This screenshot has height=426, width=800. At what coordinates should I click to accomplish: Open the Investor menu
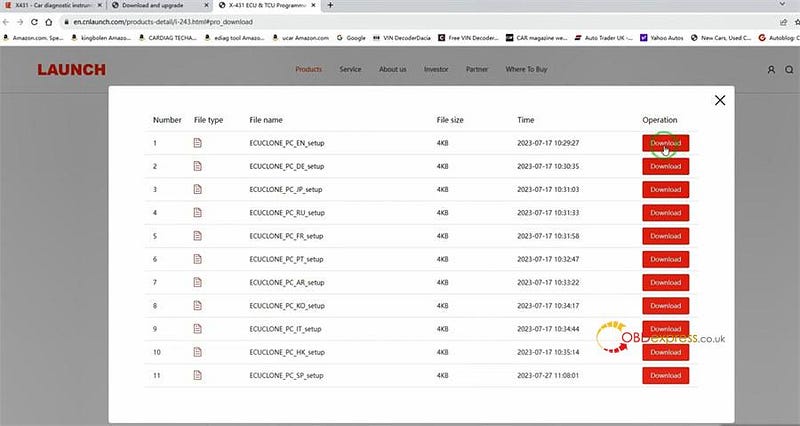pos(436,69)
